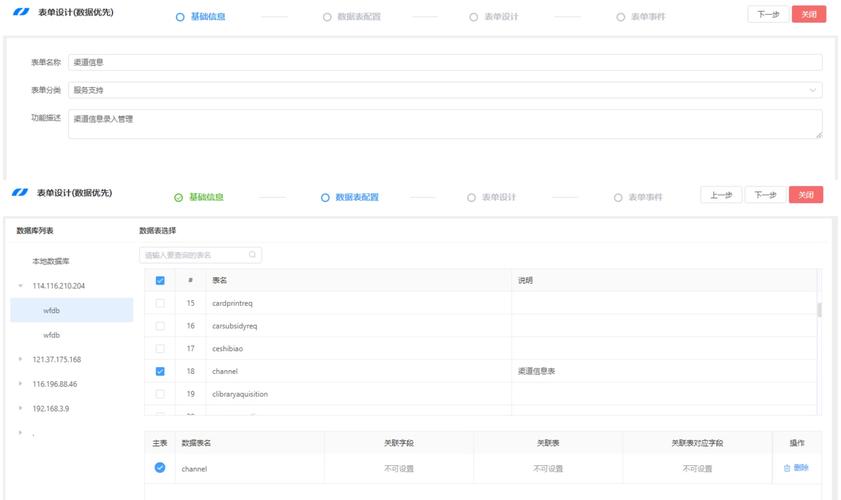Image resolution: width=841 pixels, height=500 pixels.
Task: Select the highlighted wfdb database item
Action: [52, 311]
